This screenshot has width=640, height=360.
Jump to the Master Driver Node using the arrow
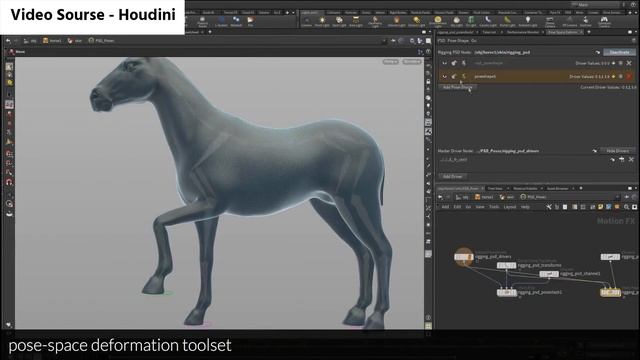pyautogui.click(x=595, y=151)
